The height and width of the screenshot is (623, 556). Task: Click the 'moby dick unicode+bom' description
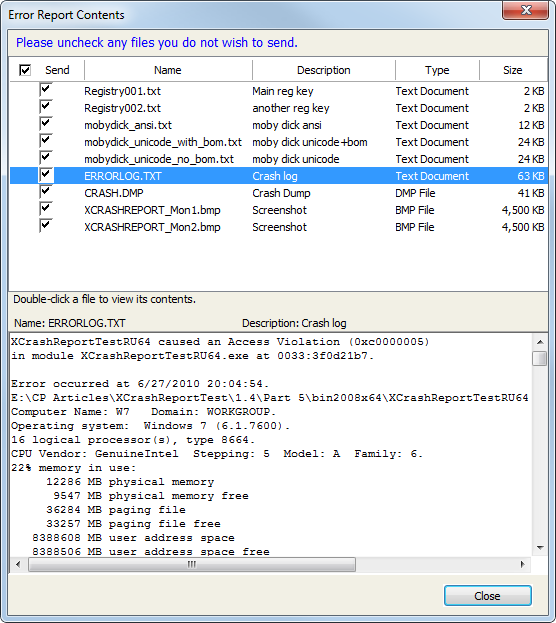[x=310, y=143]
